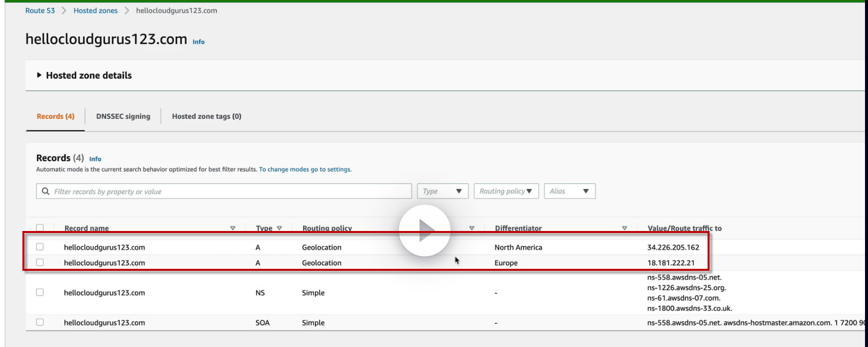Sort by Record name column arrow
The image size is (868, 347).
(233, 228)
